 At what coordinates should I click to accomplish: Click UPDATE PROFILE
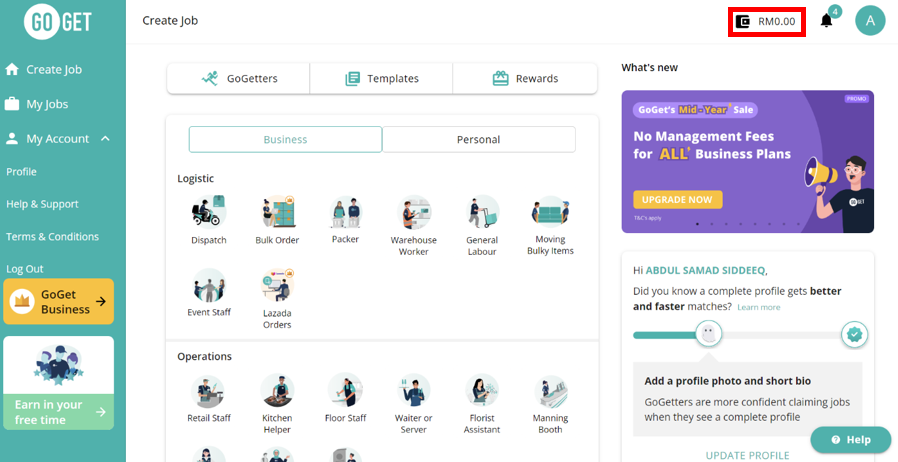tap(747, 456)
